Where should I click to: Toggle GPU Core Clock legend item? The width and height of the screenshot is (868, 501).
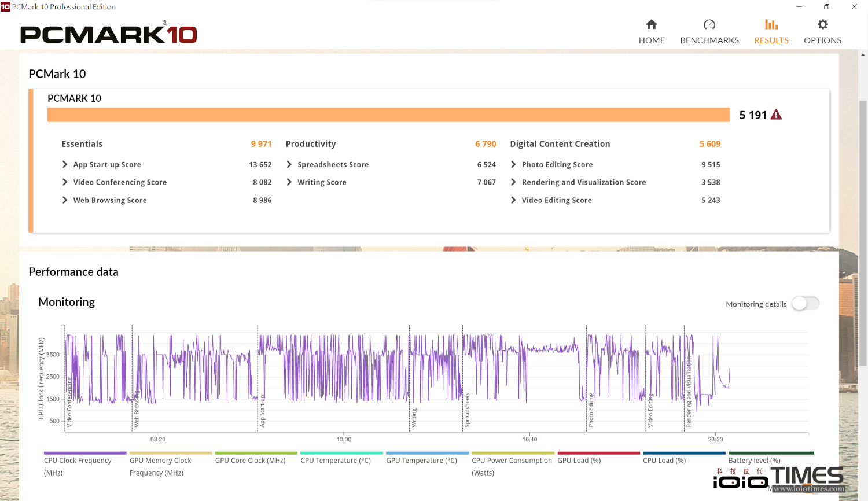tap(256, 459)
